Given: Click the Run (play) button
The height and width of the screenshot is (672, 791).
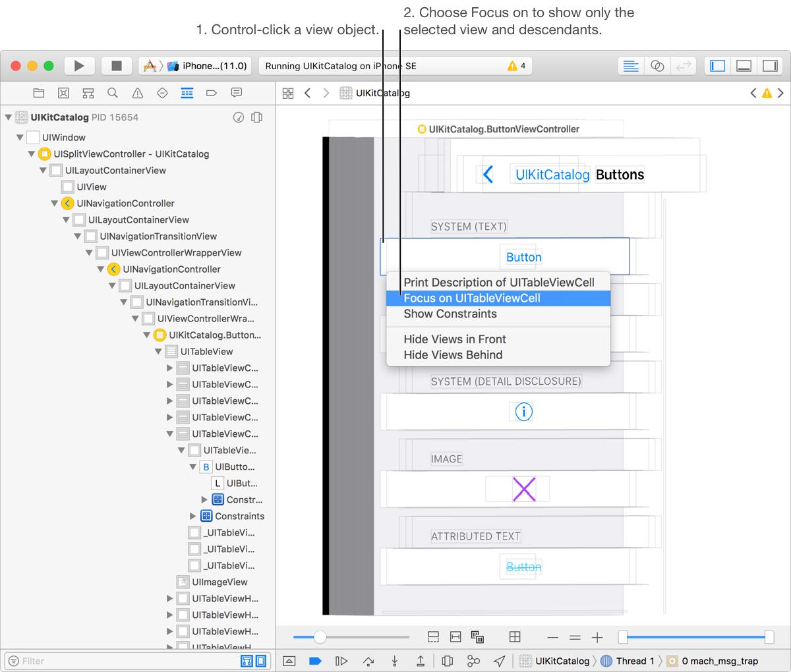Looking at the screenshot, I should (79, 66).
